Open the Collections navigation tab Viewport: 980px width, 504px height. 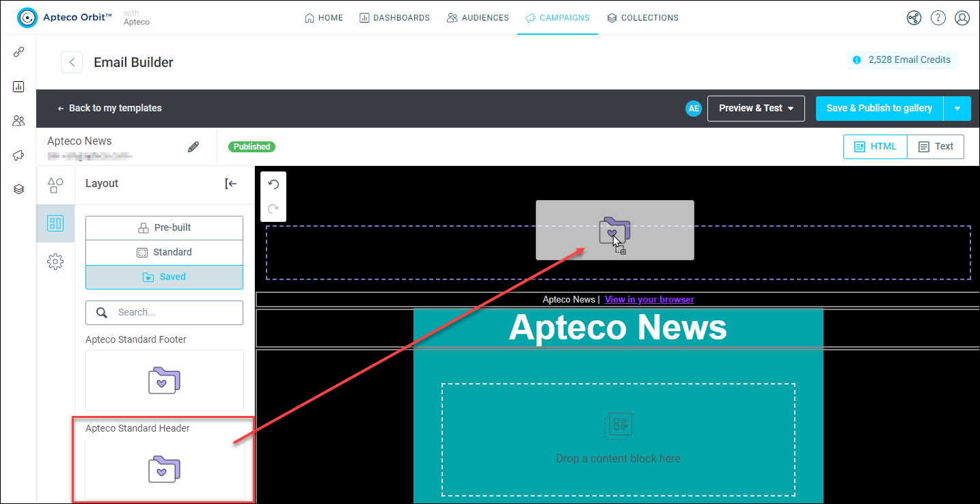tap(642, 18)
